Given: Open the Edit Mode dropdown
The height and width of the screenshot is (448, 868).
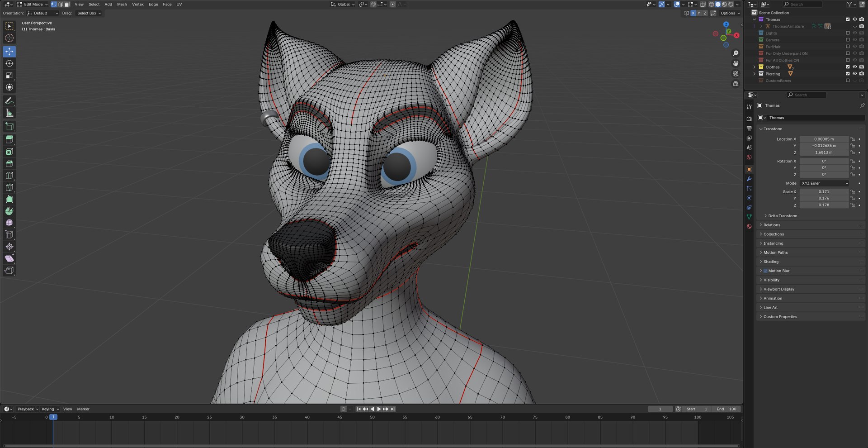Looking at the screenshot, I should pyautogui.click(x=32, y=4).
